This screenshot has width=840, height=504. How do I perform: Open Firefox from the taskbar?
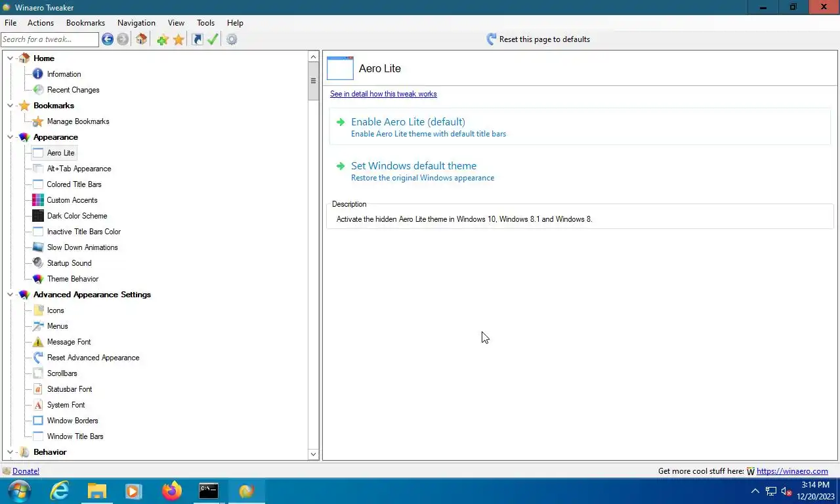click(x=172, y=491)
